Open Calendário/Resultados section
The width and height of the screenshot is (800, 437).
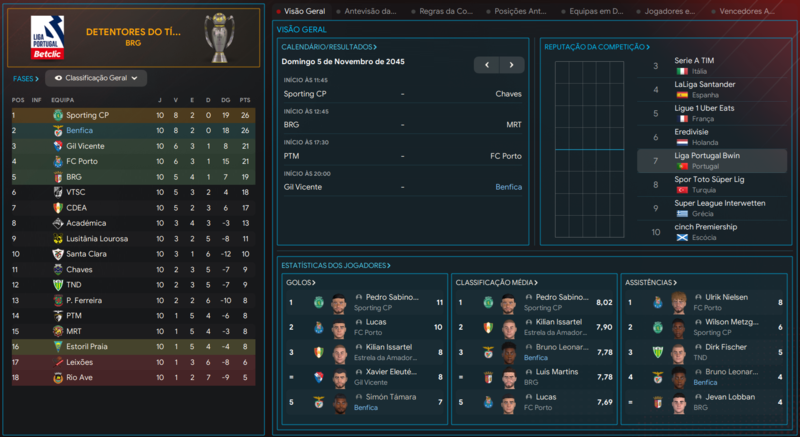[x=329, y=47]
